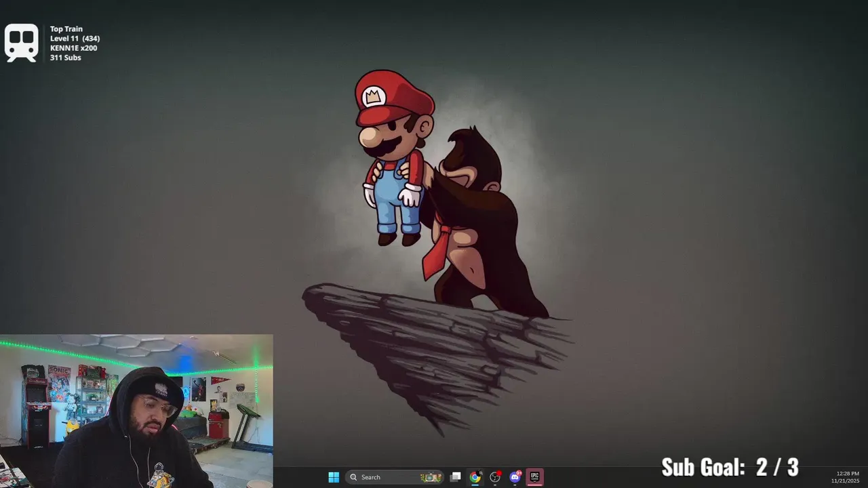Click the hype train icon overlay
868x488 pixels.
[21, 43]
